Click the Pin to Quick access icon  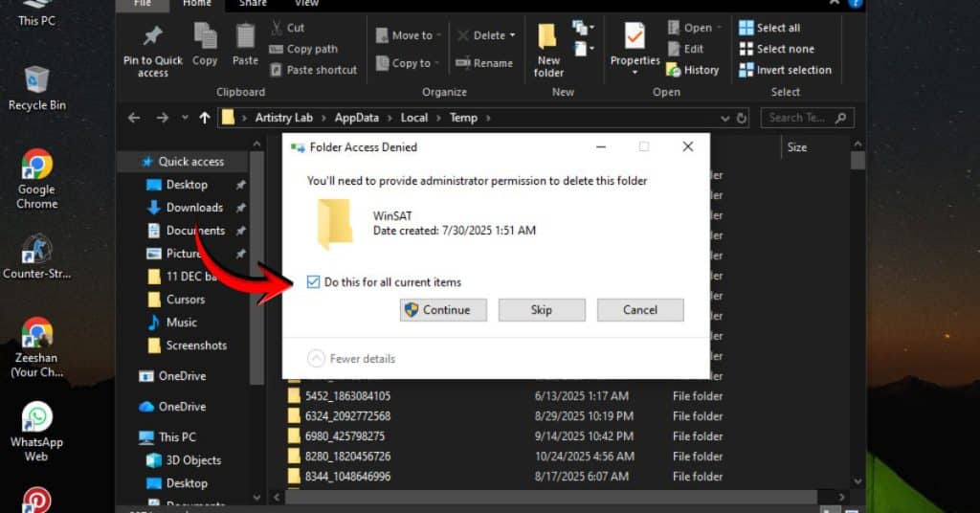(x=152, y=38)
